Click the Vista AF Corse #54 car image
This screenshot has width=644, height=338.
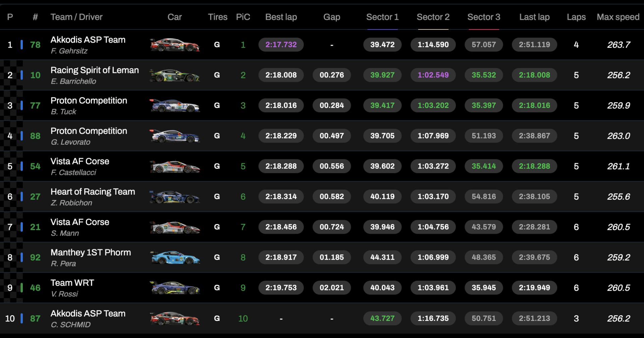[175, 166]
